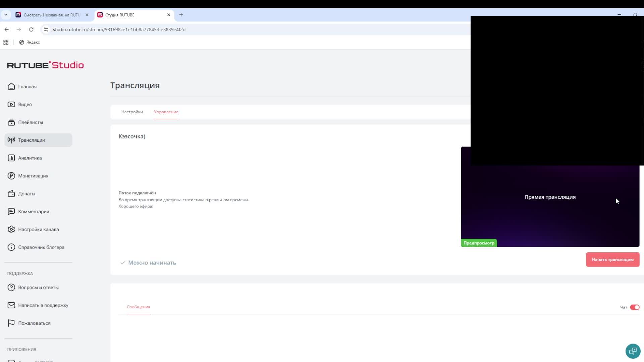Open Справочник блогера link
Viewport: 644px width, 362px height.
pyautogui.click(x=41, y=247)
